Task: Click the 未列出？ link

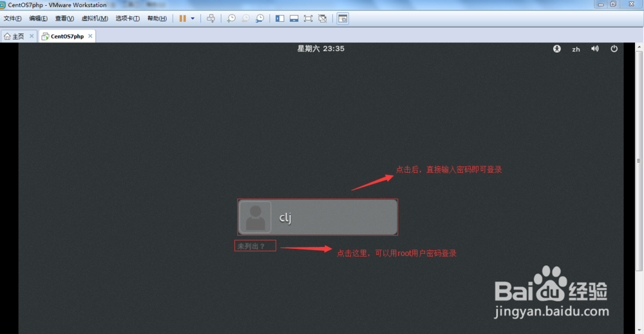Action: tap(251, 247)
